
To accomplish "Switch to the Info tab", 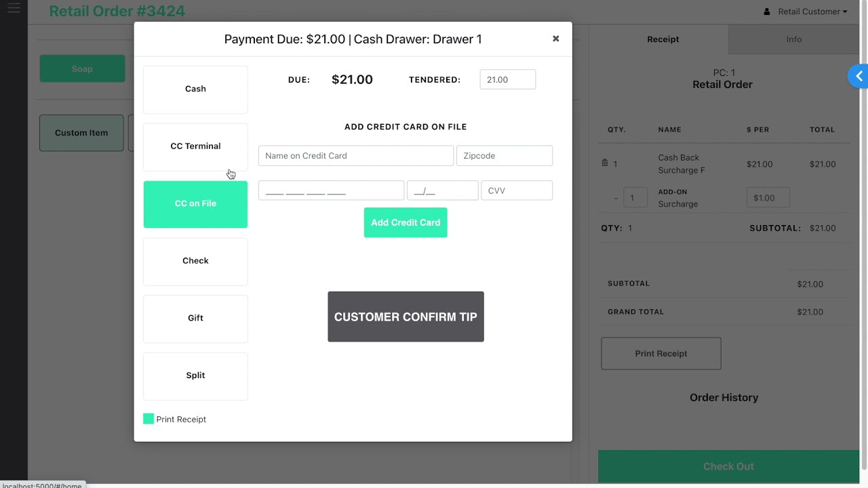I will pyautogui.click(x=793, y=39).
